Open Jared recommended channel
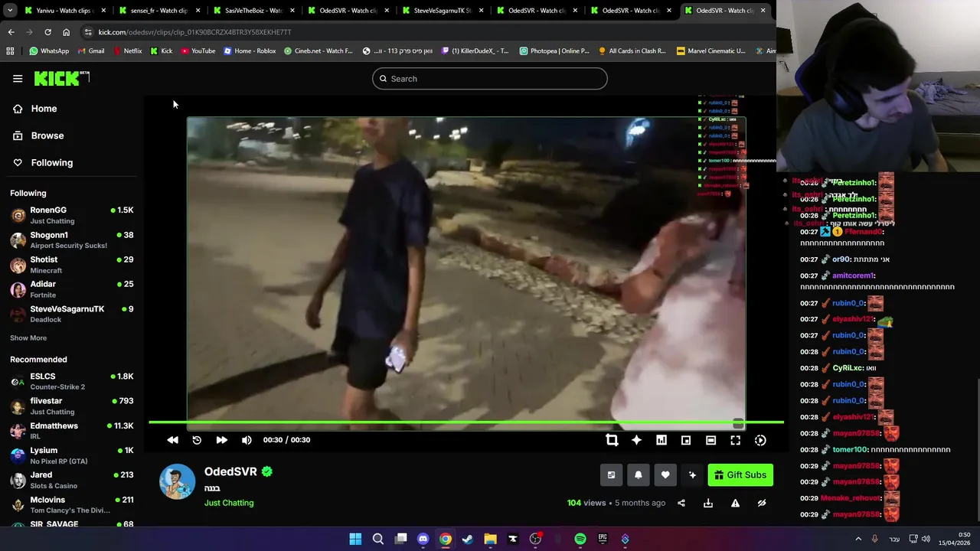980x551 pixels. click(x=72, y=480)
